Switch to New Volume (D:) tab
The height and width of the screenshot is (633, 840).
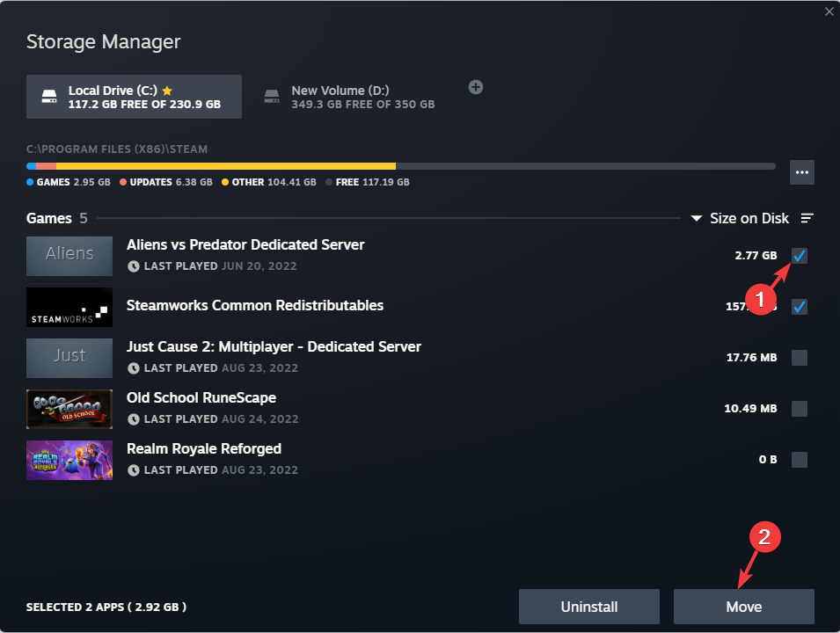(350, 97)
